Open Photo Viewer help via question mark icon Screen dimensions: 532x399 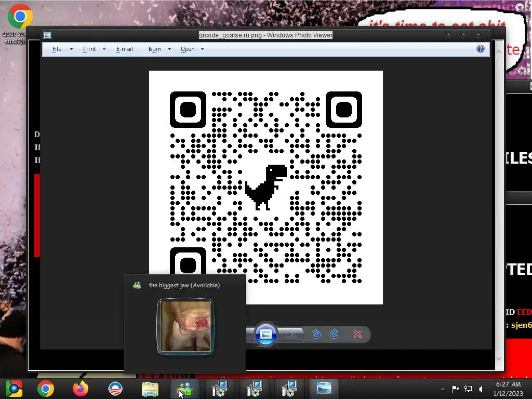pos(481,49)
